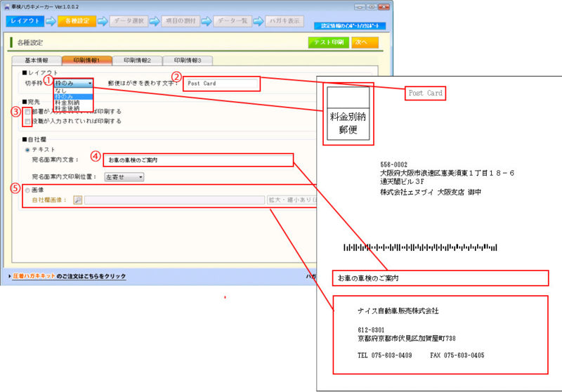
Task: Click the 次へ button
Action: [x=365, y=42]
